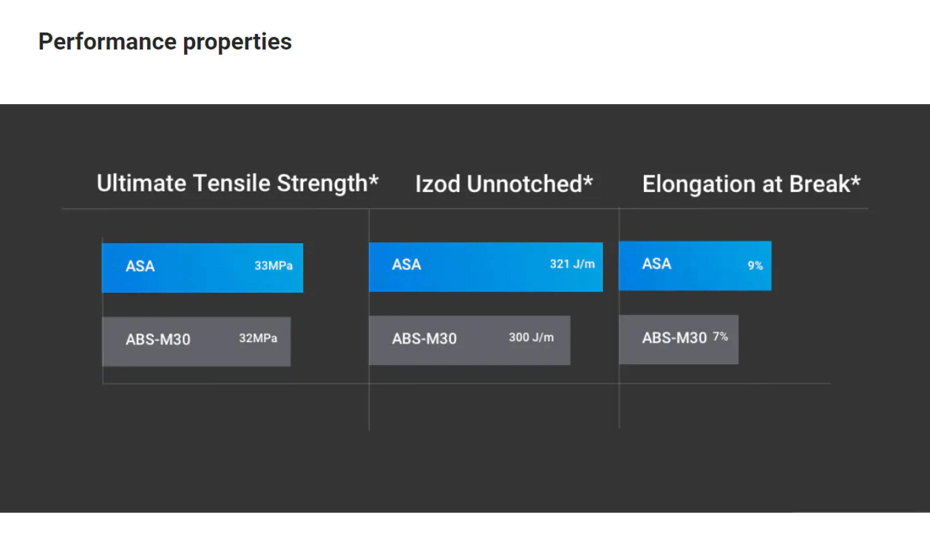The width and height of the screenshot is (930, 560).
Task: Click the blue ASA 33MPa bar
Action: pyautogui.click(x=202, y=268)
